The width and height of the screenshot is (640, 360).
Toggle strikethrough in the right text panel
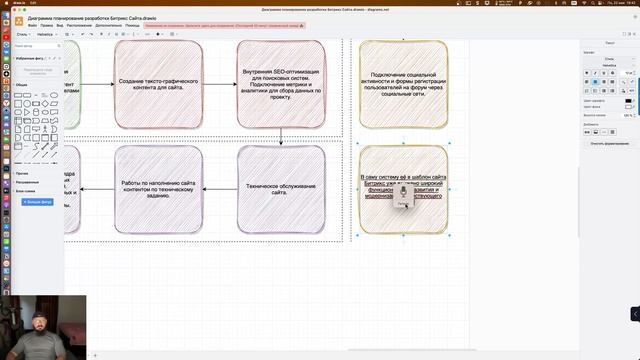612,73
